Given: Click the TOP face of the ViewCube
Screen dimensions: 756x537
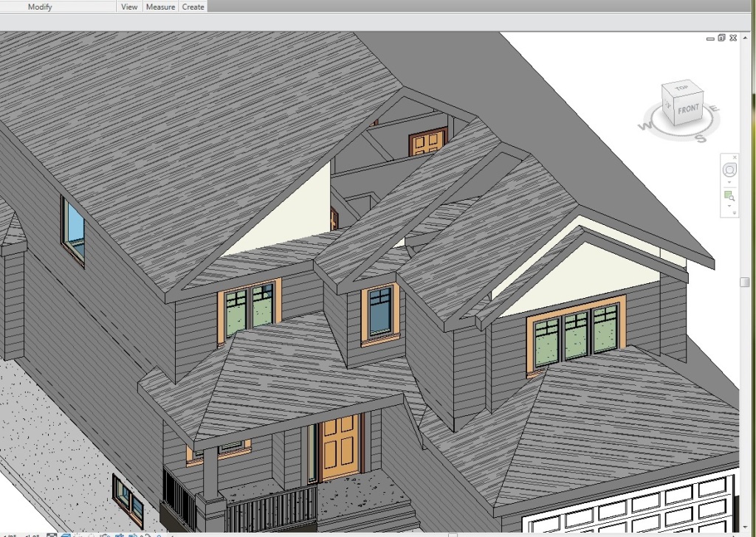Looking at the screenshot, I should pos(681,88).
